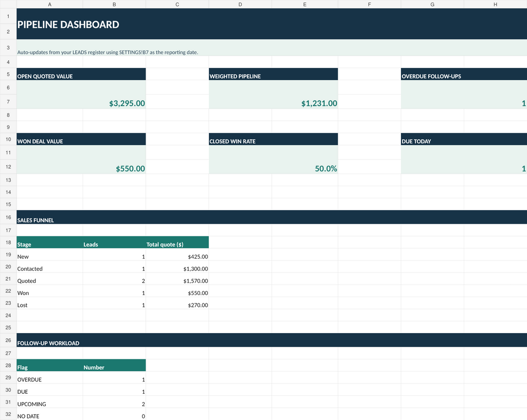Click the $550.00 won deal value card
Screen dimensions: 527x420
(81, 159)
